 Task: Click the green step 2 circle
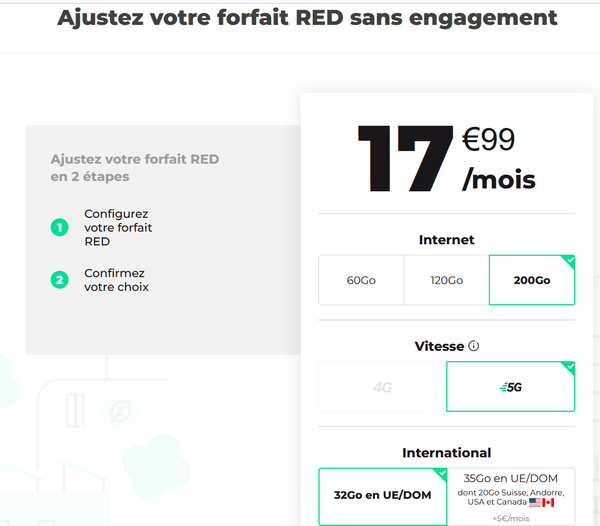pos(59,280)
